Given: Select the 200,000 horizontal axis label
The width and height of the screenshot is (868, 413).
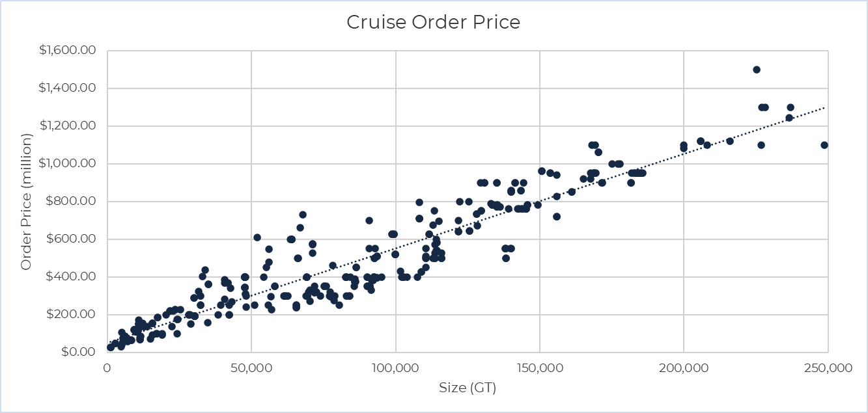Looking at the screenshot, I should (684, 367).
